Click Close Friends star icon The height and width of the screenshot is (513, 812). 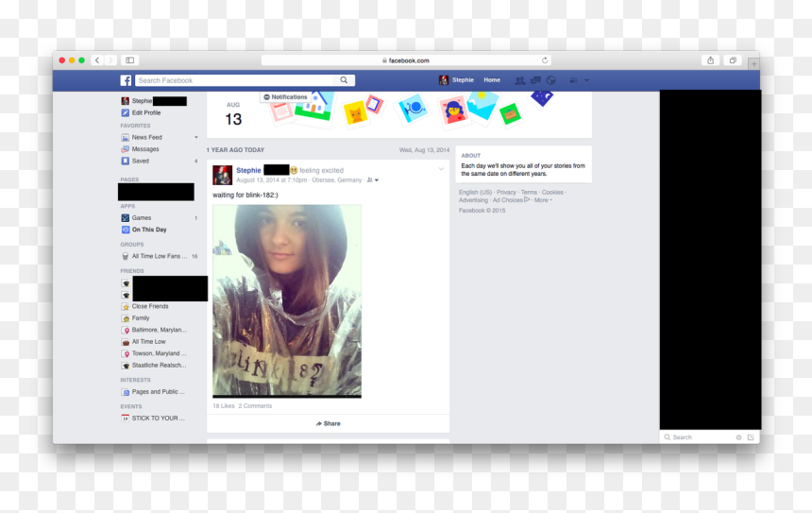click(126, 306)
